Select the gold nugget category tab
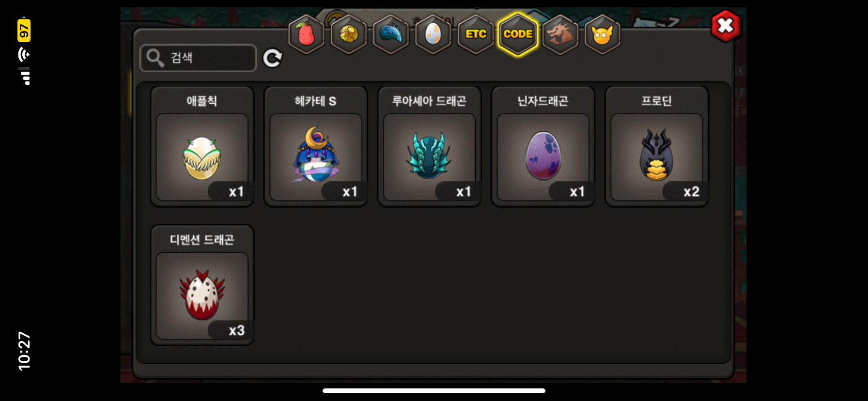The height and width of the screenshot is (401, 868). (349, 34)
